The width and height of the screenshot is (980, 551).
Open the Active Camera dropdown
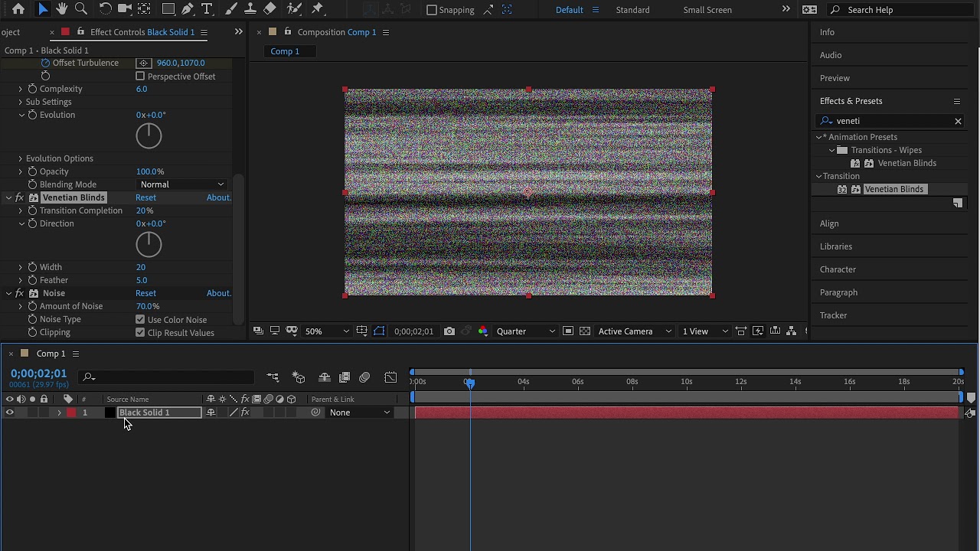(x=635, y=331)
